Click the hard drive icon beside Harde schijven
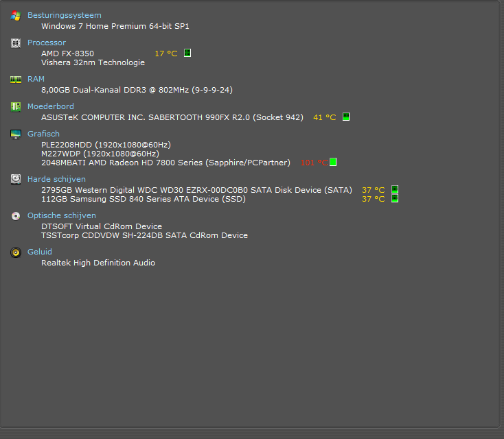504x439 pixels. point(15,179)
